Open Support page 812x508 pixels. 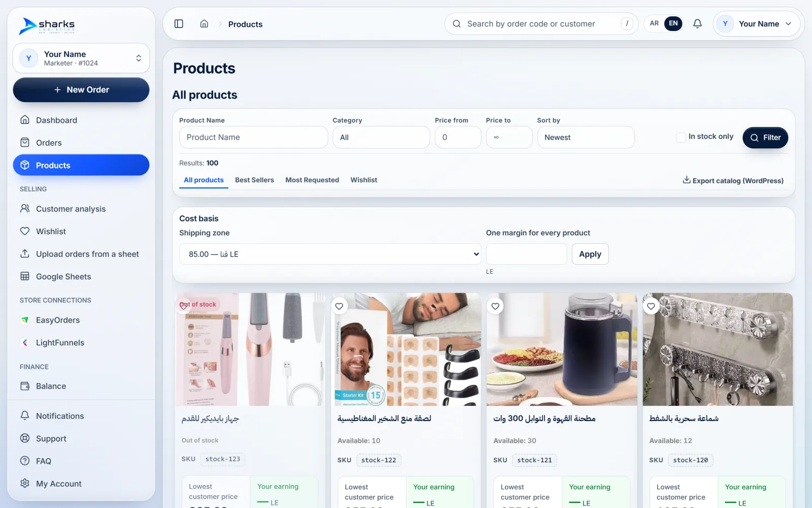81,438
